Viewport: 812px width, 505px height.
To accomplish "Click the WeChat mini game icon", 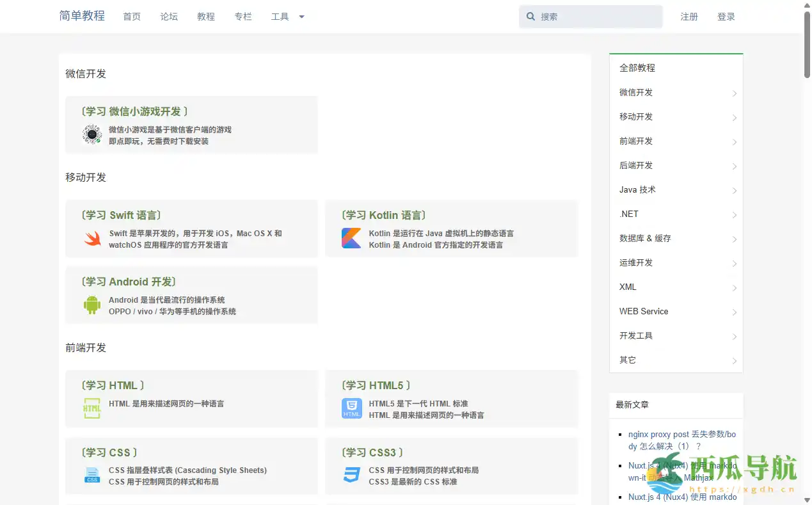I will point(92,135).
